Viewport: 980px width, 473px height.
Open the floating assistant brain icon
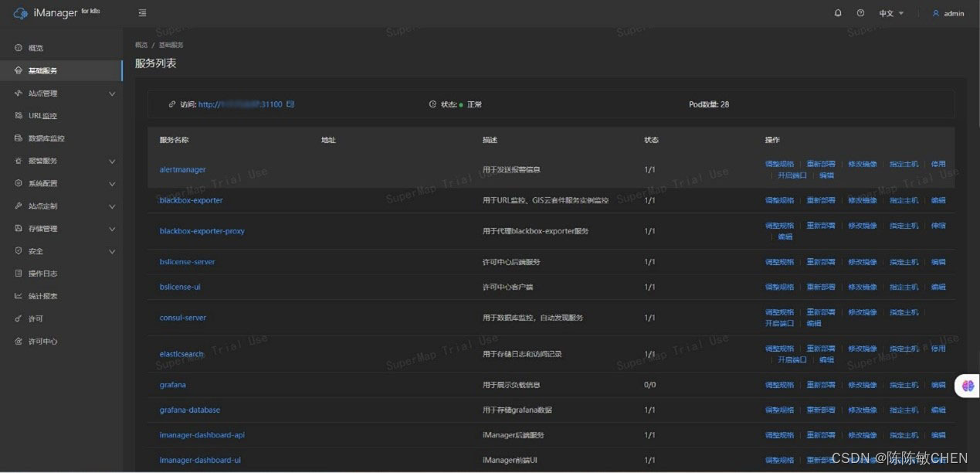pyautogui.click(x=968, y=385)
